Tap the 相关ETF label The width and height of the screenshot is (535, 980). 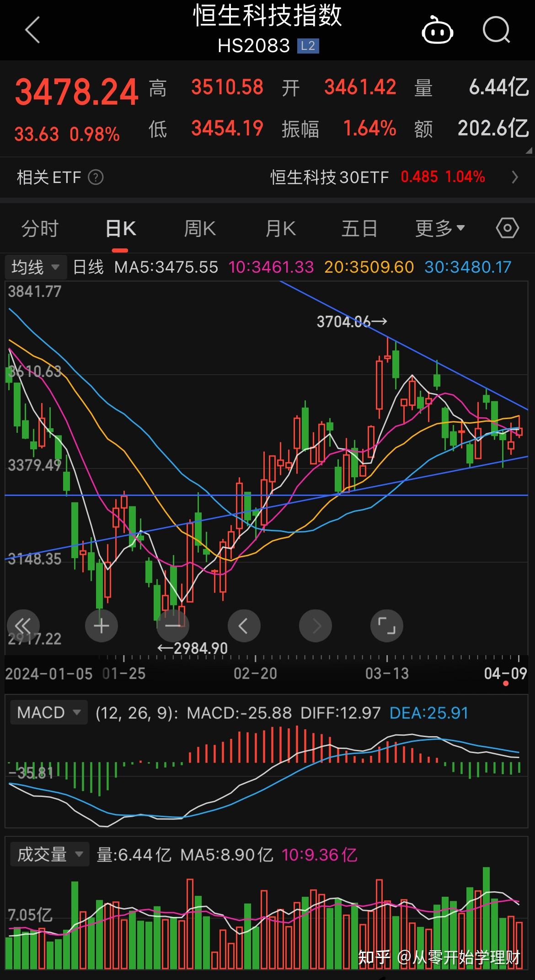coord(49,177)
